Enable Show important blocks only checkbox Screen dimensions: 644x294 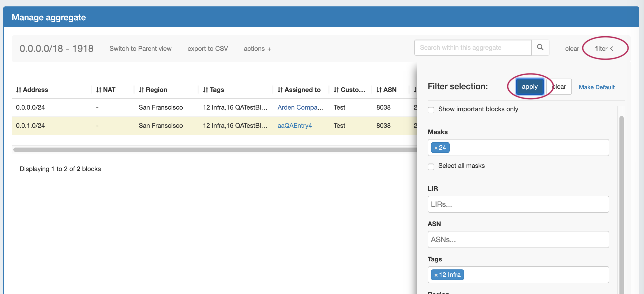(431, 110)
